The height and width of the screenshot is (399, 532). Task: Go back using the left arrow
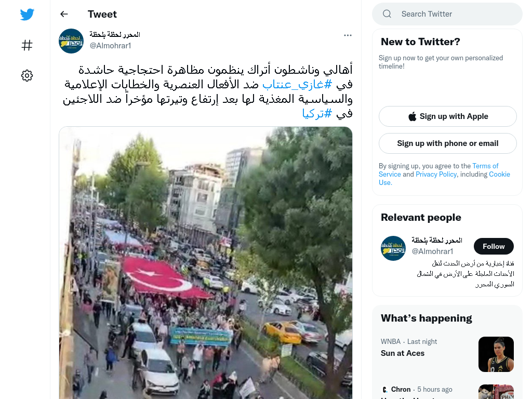(64, 14)
